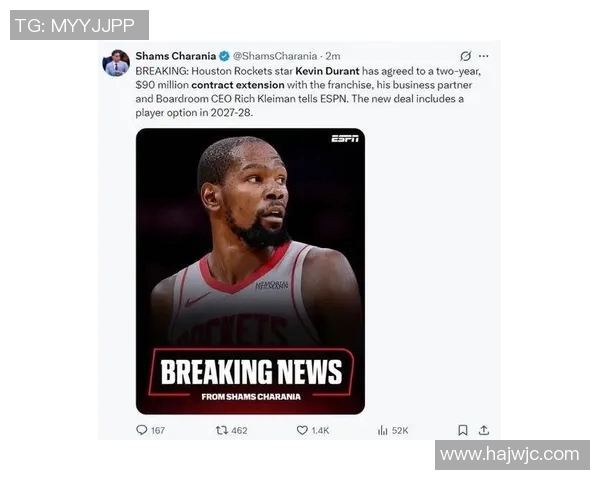The width and height of the screenshot is (600, 480).
Task: Click the 2m timestamp of the tweet
Action: pyautogui.click(x=333, y=56)
